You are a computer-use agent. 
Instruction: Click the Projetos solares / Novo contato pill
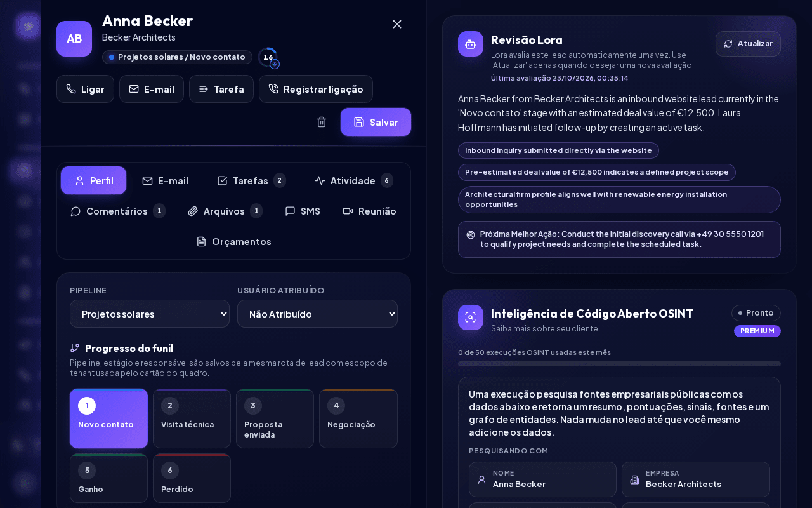pyautogui.click(x=177, y=57)
